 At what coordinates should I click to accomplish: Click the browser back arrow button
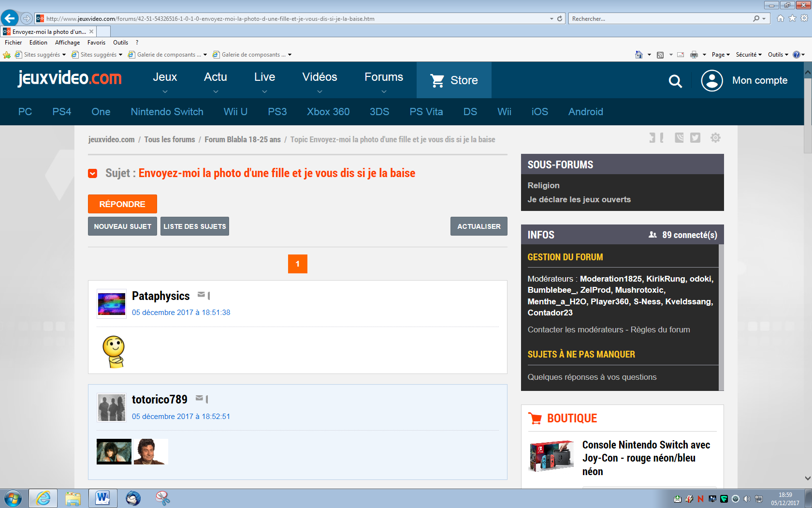pyautogui.click(x=10, y=18)
